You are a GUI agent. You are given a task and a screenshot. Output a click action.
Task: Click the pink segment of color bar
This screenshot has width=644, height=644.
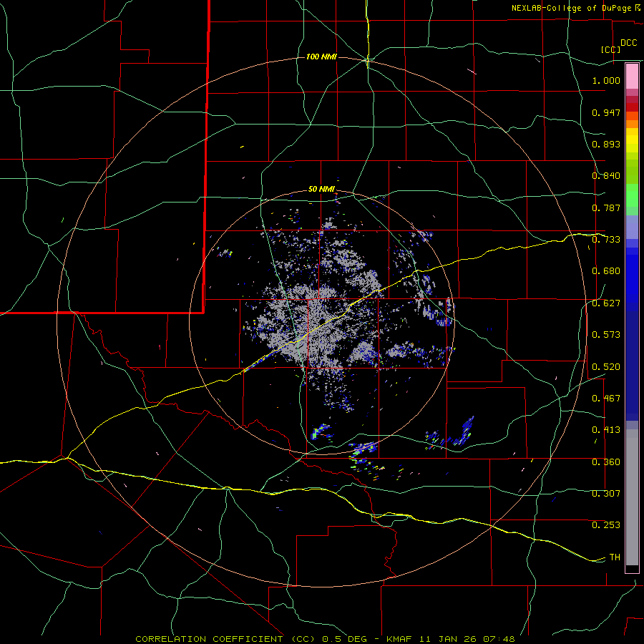pyautogui.click(x=632, y=76)
